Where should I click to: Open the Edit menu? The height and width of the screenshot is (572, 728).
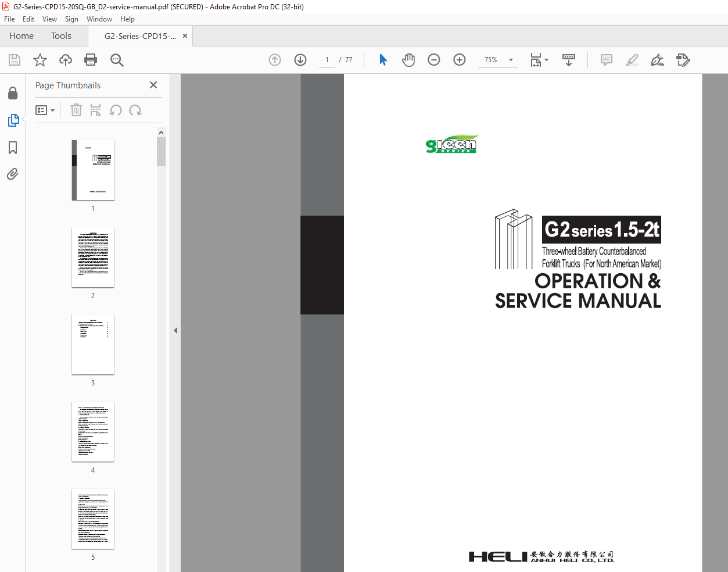point(28,19)
